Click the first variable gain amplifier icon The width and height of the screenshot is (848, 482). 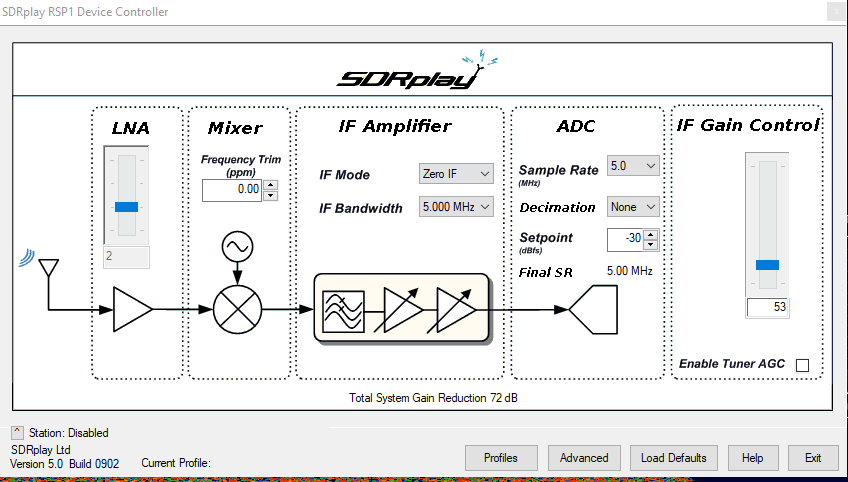[399, 310]
